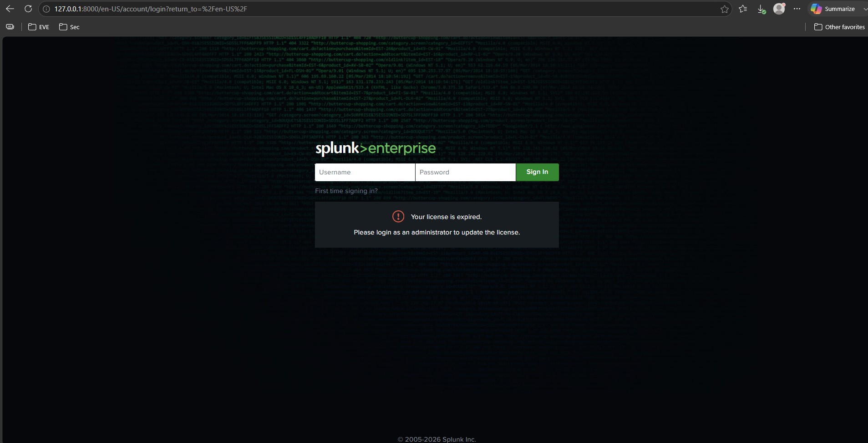Screen dimensions: 868x443
Task: Reload the page with the refresh icon
Action: click(28, 9)
